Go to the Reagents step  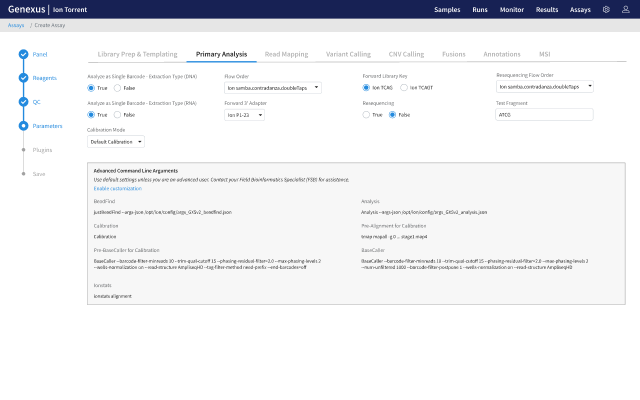pyautogui.click(x=44, y=78)
